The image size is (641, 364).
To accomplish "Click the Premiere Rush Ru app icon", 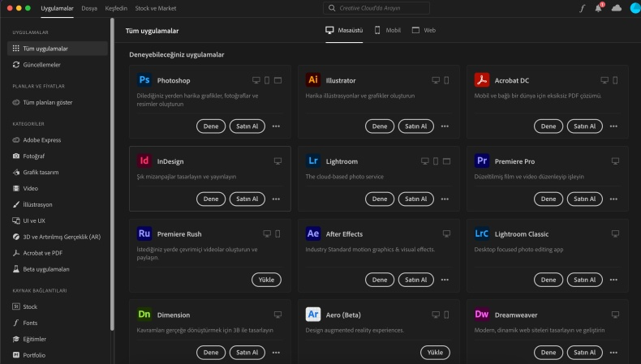I will coord(144,233).
